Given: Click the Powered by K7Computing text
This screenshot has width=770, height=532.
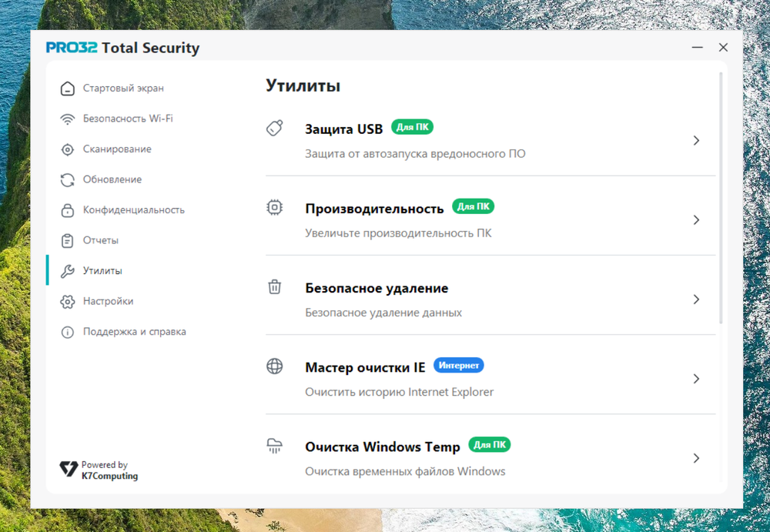Looking at the screenshot, I should 109,470.
